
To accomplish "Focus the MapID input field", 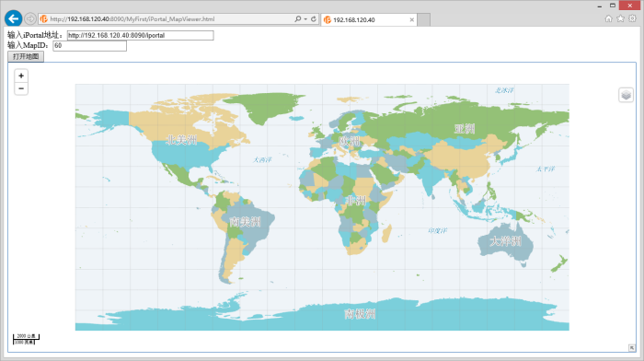I will pyautogui.click(x=89, y=46).
